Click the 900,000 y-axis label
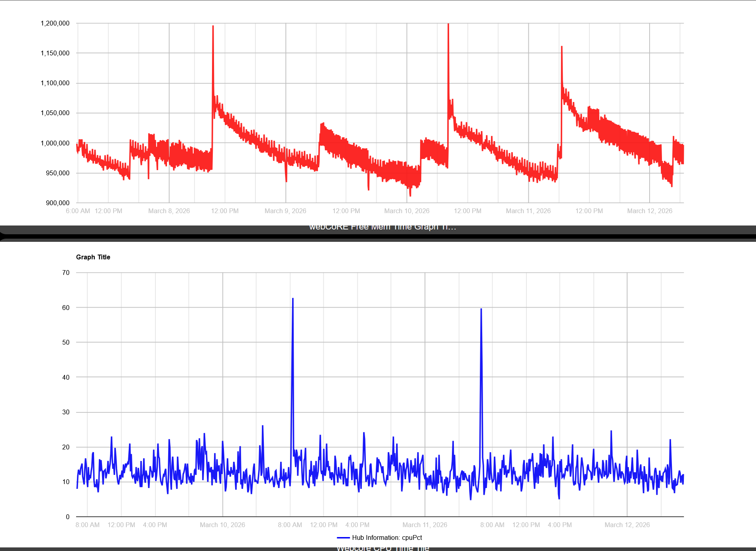Image resolution: width=756 pixels, height=551 pixels. pos(57,203)
